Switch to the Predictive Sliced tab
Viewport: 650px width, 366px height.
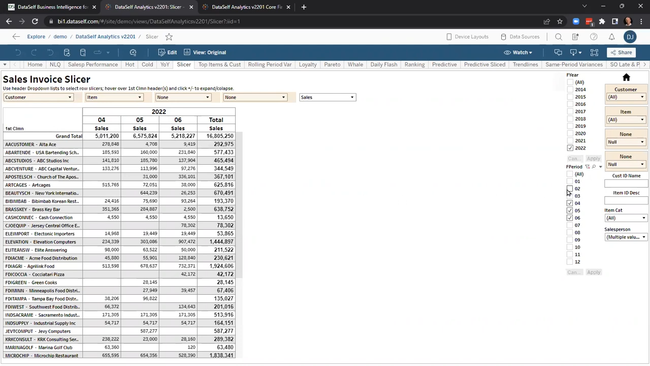click(485, 65)
